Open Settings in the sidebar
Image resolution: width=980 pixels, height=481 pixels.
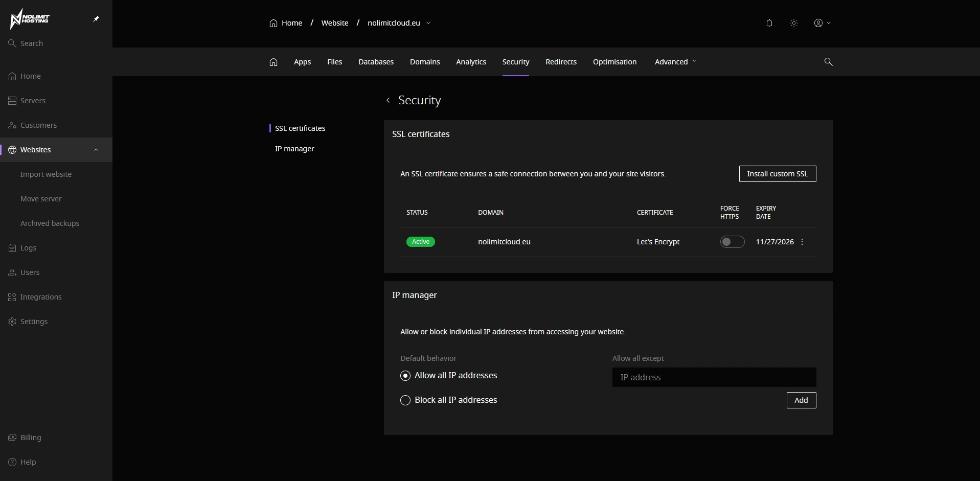(56, 322)
